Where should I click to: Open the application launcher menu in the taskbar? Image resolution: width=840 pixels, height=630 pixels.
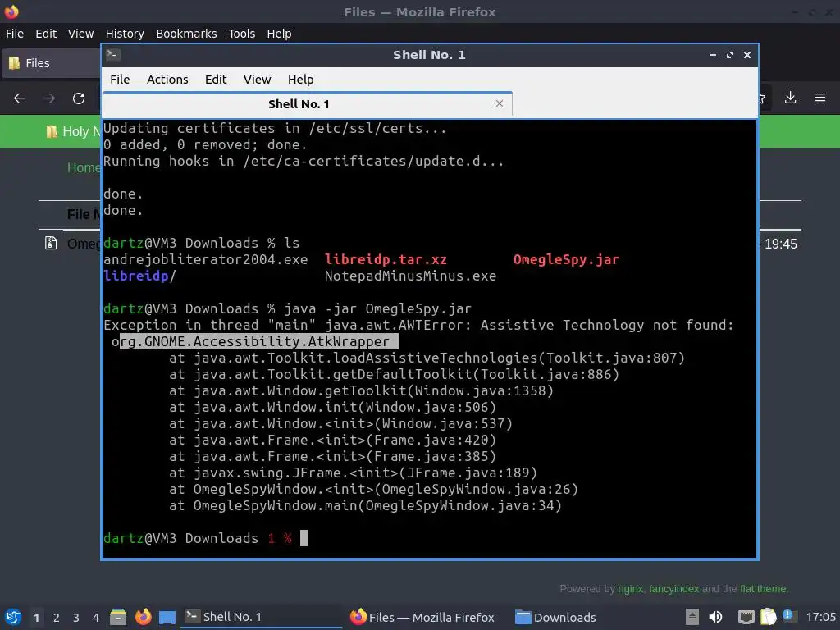pos(12,617)
